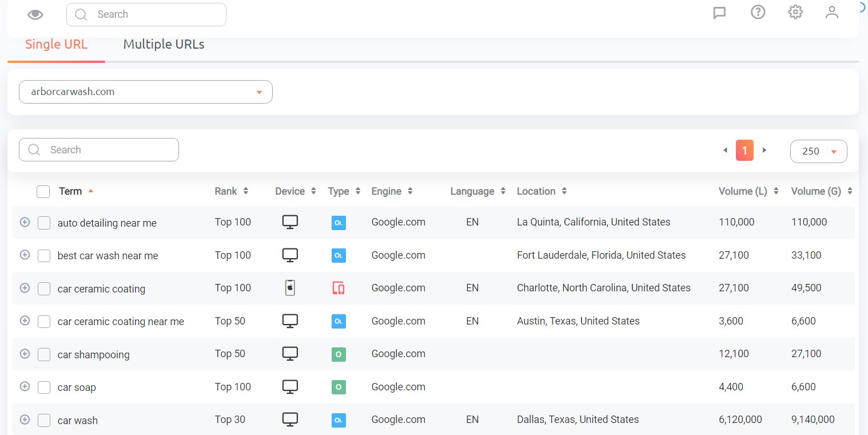Click the green O type badge for car shampooing
Screen dimensions: 868x435
pos(339,354)
